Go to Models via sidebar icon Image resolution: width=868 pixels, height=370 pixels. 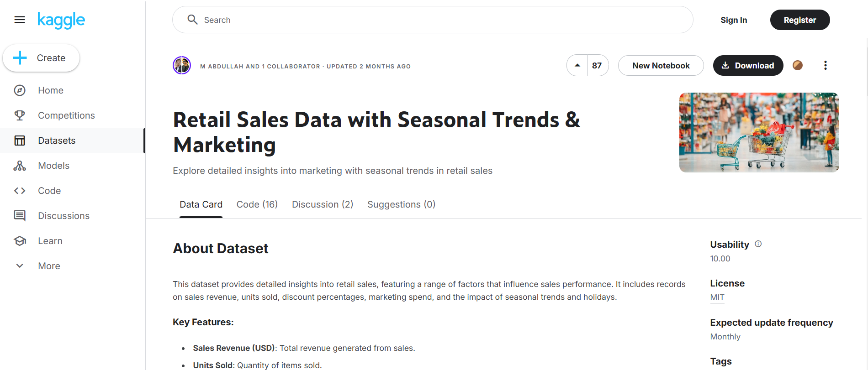click(x=20, y=166)
